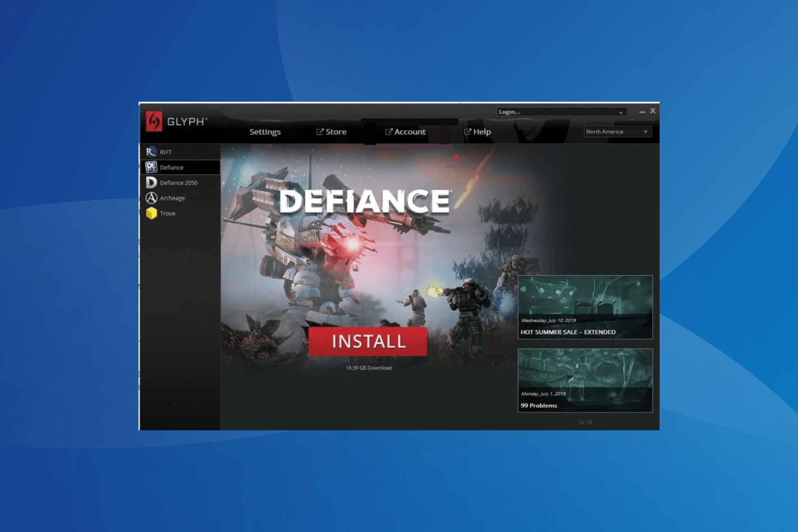This screenshot has height=532, width=798.
Task: Expand the Login account dropdown
Action: [562, 112]
